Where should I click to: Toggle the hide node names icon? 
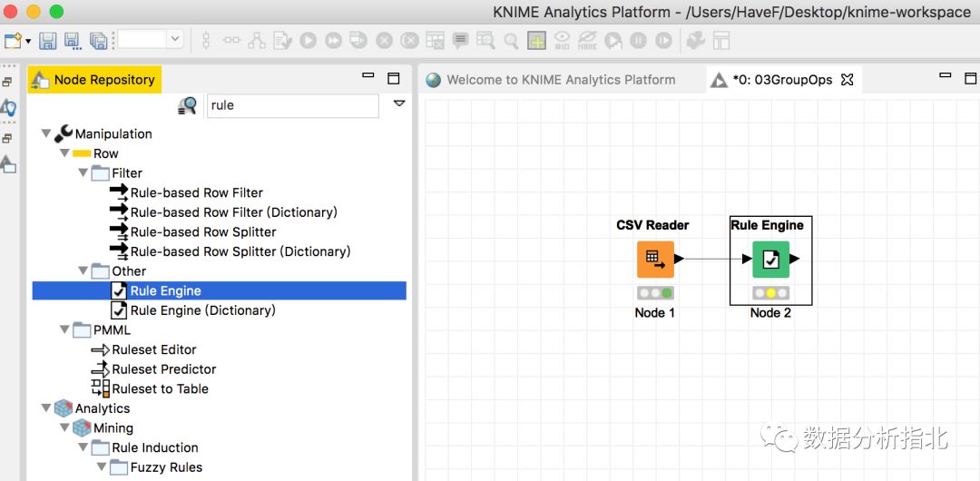[587, 41]
